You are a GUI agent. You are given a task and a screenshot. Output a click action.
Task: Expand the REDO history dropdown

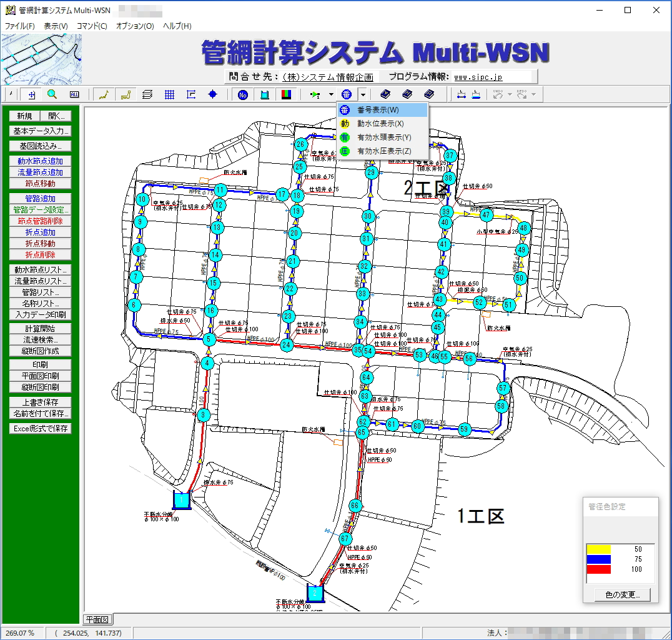point(533,95)
